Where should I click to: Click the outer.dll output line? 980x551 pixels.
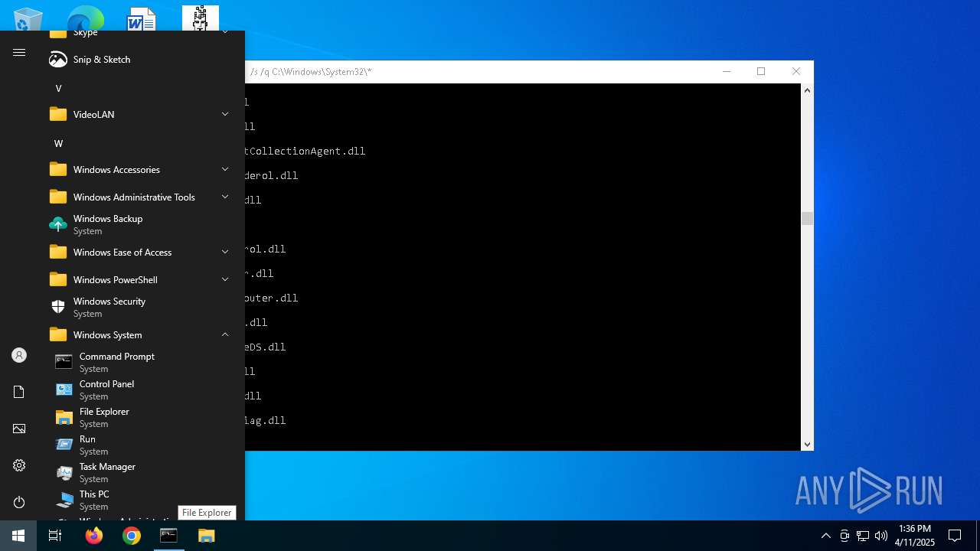tap(271, 298)
